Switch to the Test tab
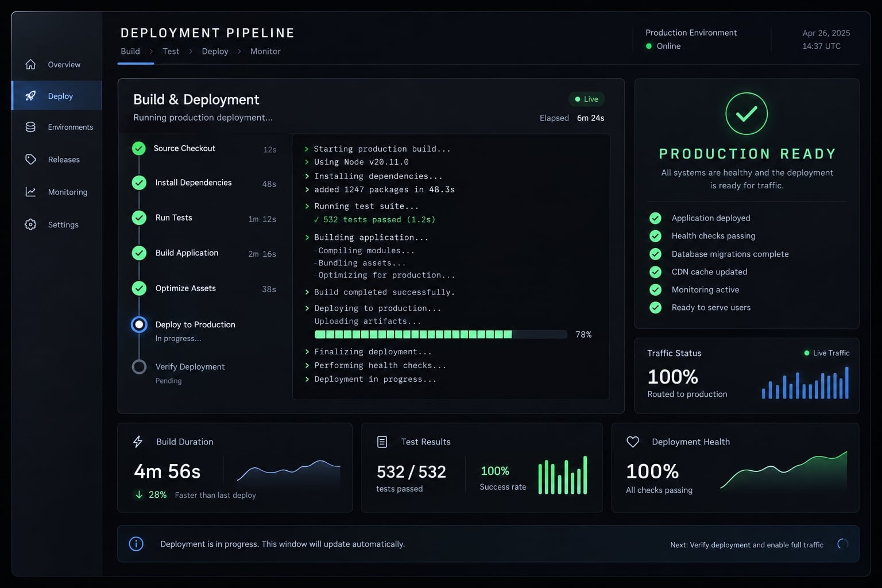The height and width of the screenshot is (588, 882). [x=171, y=51]
